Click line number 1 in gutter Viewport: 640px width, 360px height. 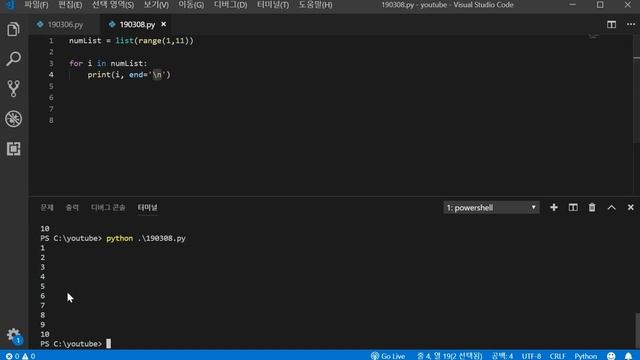click(x=51, y=41)
